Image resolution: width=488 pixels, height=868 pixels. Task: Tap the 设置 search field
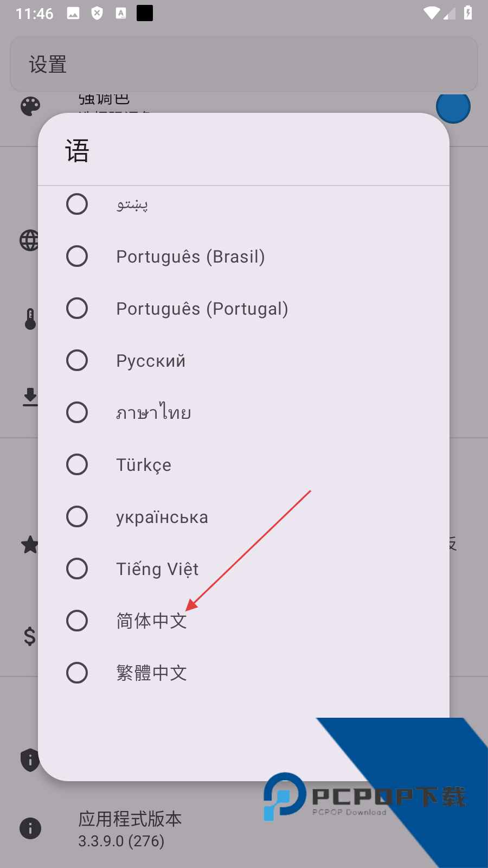pyautogui.click(x=244, y=63)
